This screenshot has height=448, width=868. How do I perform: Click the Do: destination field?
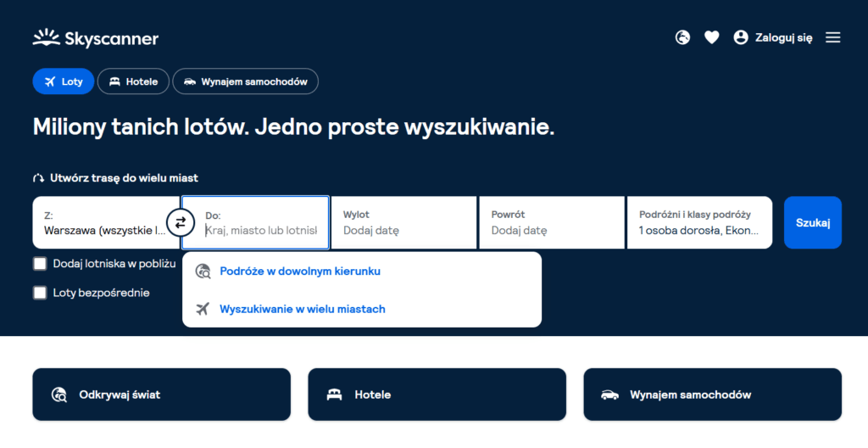pyautogui.click(x=255, y=223)
